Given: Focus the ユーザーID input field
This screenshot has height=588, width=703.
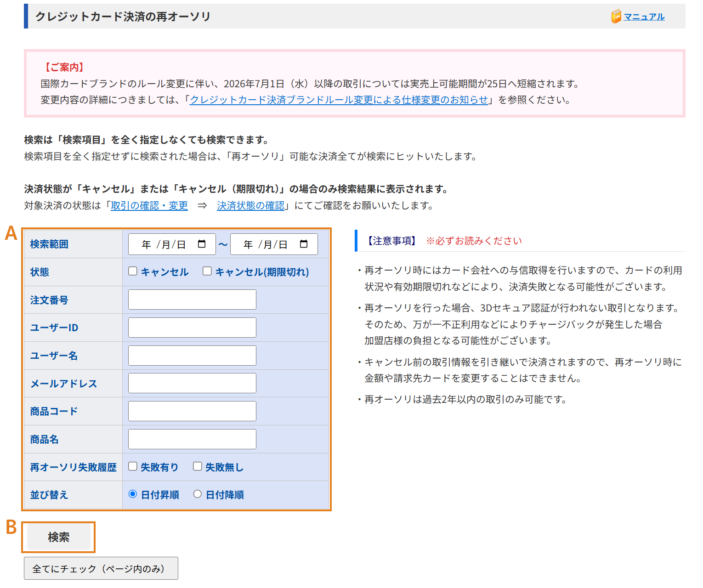Looking at the screenshot, I should coord(192,328).
